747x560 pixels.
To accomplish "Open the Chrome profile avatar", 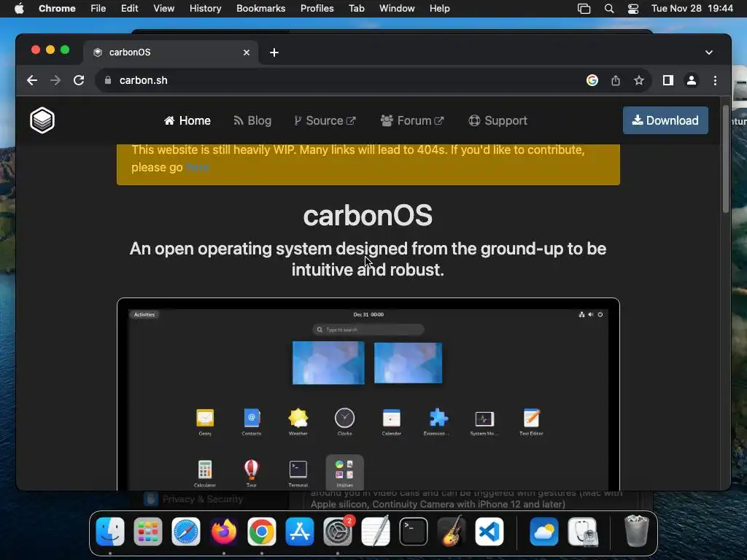I will 692,80.
